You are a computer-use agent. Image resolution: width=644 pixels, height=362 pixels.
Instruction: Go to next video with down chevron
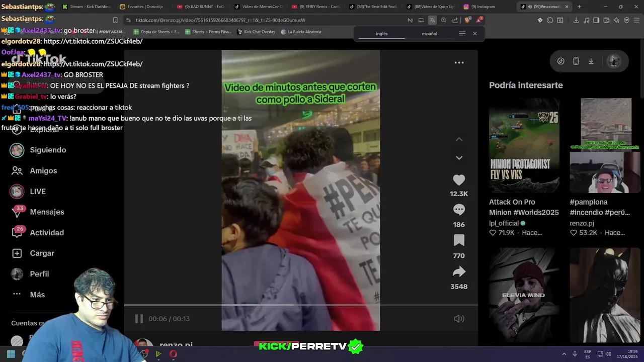tap(459, 158)
